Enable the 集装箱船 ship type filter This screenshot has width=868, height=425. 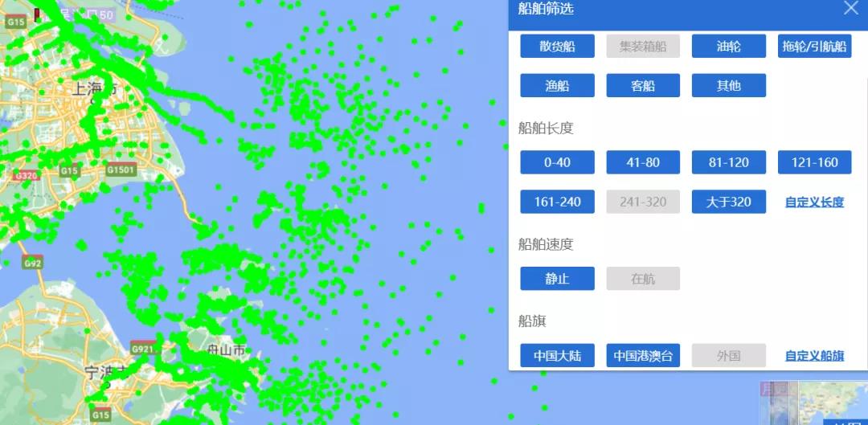(x=643, y=47)
